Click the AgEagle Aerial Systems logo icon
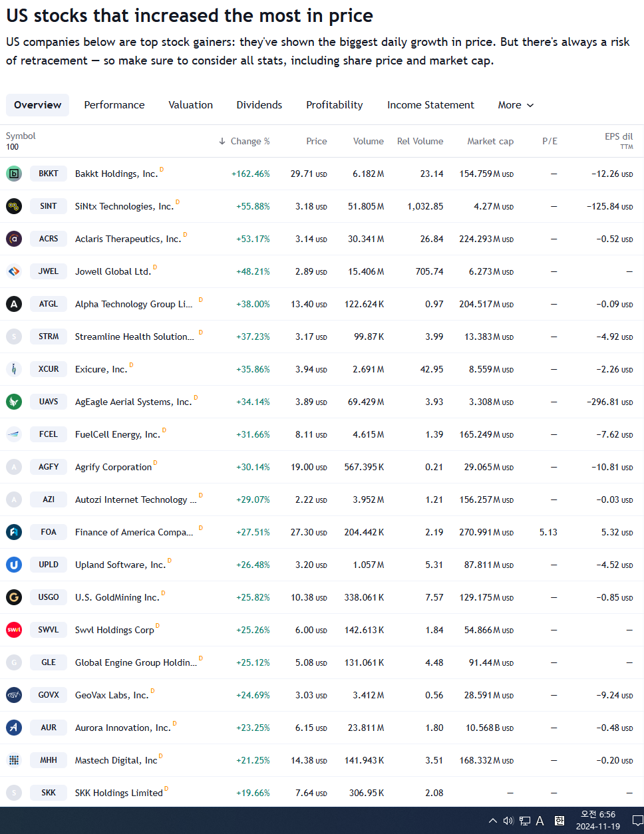 (x=14, y=402)
